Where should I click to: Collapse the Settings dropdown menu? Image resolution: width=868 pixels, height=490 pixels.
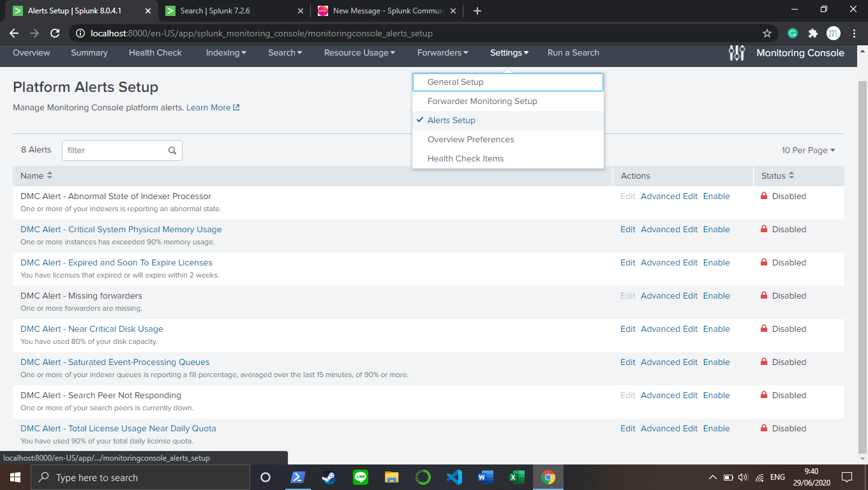point(509,53)
